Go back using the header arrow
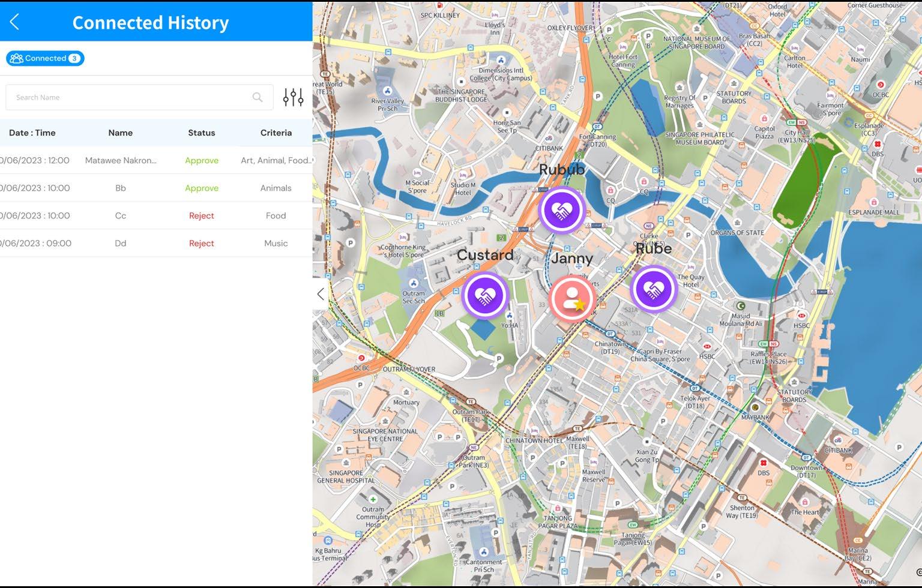The height and width of the screenshot is (588, 922). pos(15,22)
